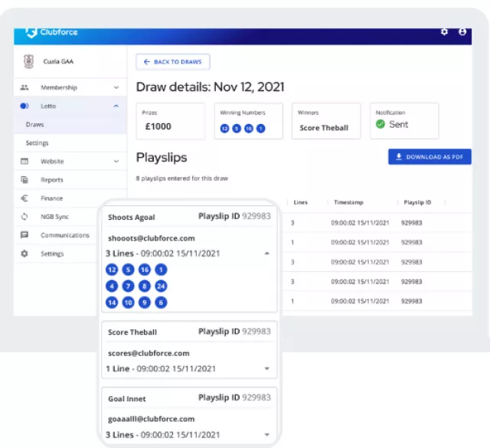Collapse the Lotto menu chevron
The image size is (490, 448).
coord(116,106)
